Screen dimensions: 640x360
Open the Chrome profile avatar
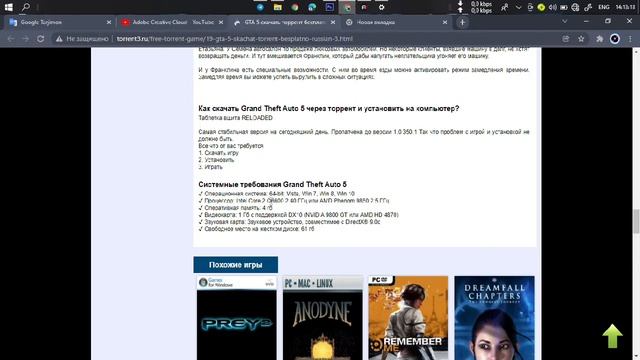615,39
